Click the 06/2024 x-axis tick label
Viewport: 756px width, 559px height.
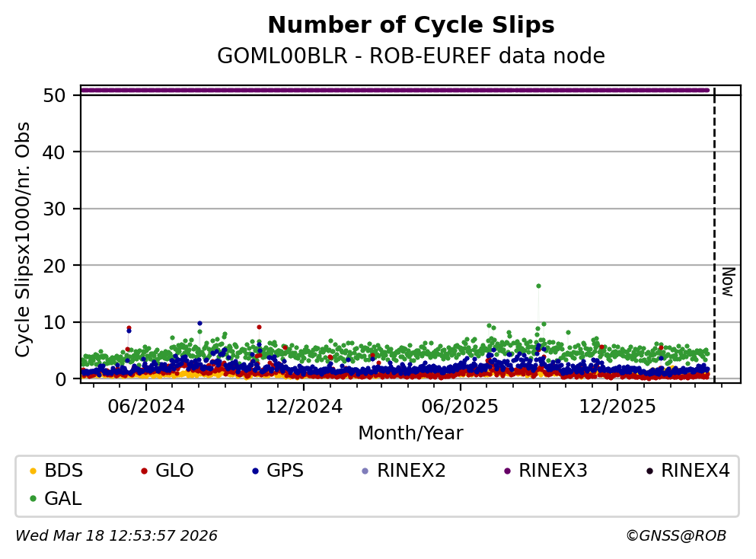coord(146,407)
